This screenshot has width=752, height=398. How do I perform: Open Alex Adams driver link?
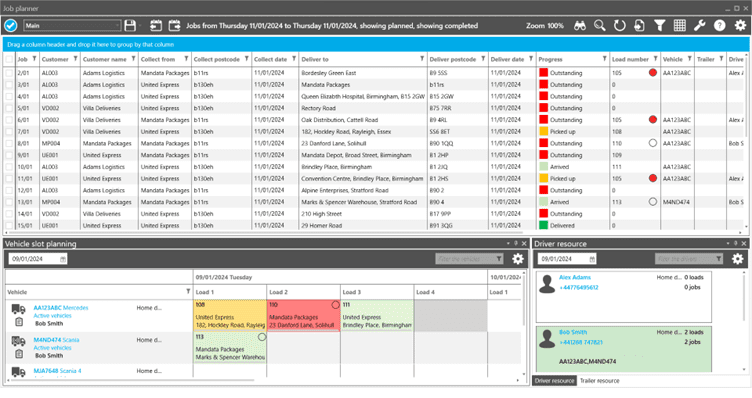click(x=575, y=277)
